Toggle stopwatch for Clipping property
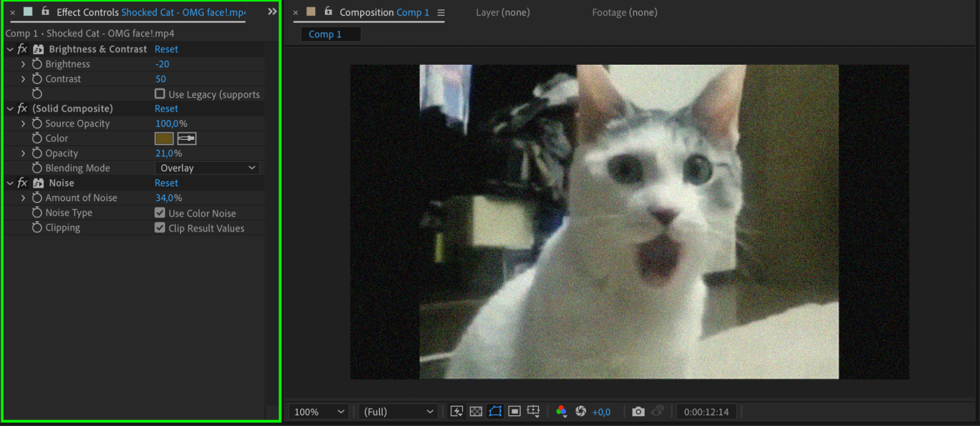The width and height of the screenshot is (980, 426). (37, 227)
